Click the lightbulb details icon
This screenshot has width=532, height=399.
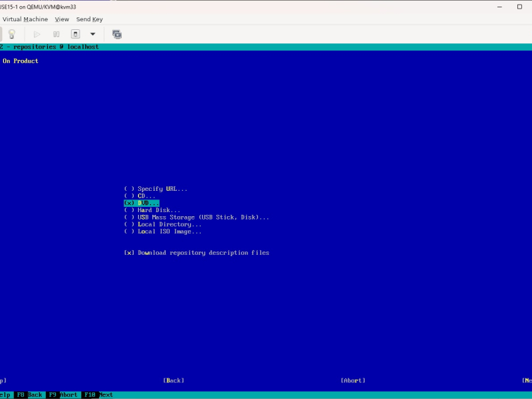(x=12, y=34)
